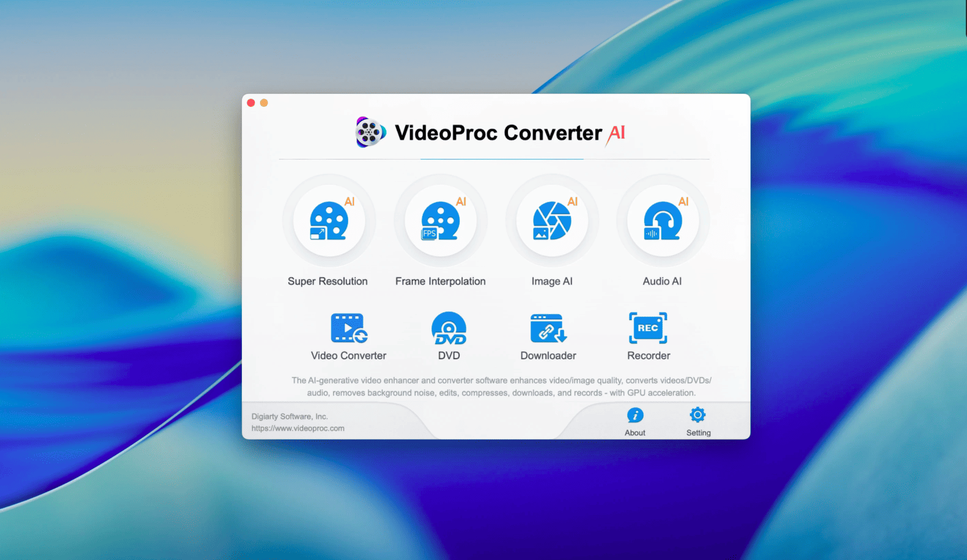Viewport: 967px width, 560px height.
Task: Click the Image AI label
Action: (x=552, y=281)
